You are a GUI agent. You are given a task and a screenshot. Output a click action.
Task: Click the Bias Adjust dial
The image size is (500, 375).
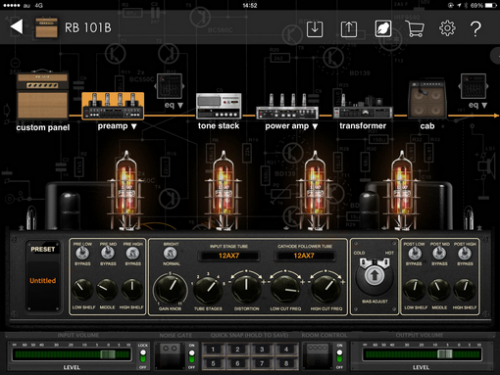[x=374, y=277]
